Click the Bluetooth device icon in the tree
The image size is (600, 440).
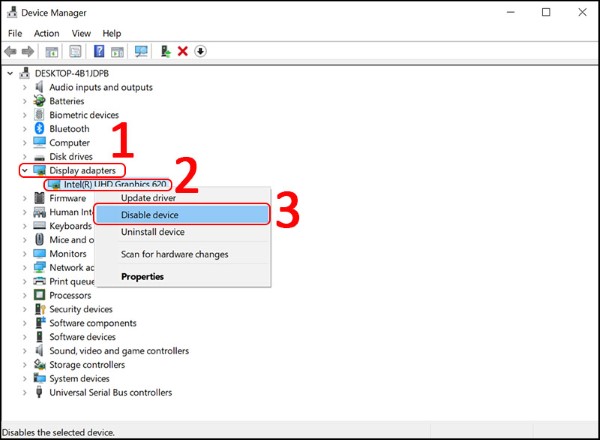39,129
